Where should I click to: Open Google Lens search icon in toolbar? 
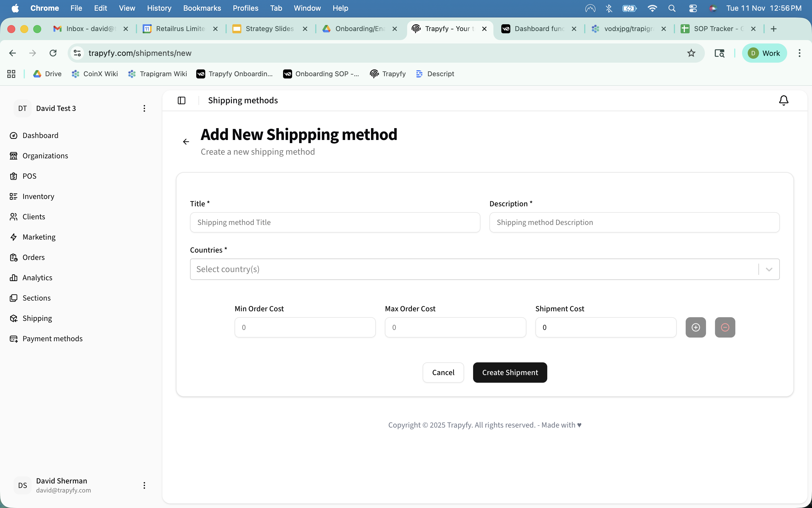(719, 53)
